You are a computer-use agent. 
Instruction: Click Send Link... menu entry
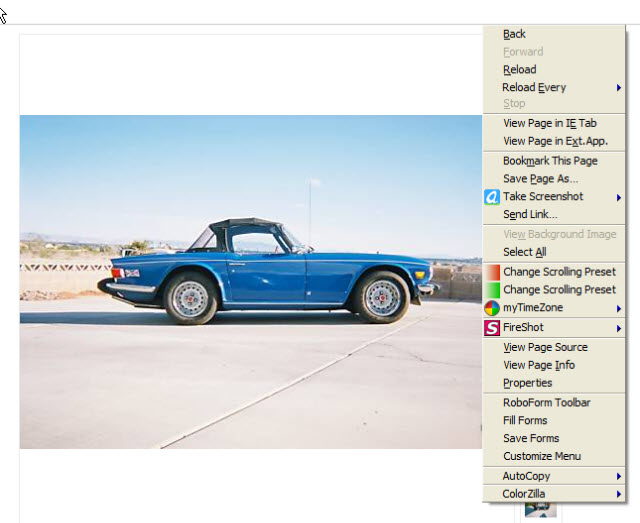click(530, 215)
